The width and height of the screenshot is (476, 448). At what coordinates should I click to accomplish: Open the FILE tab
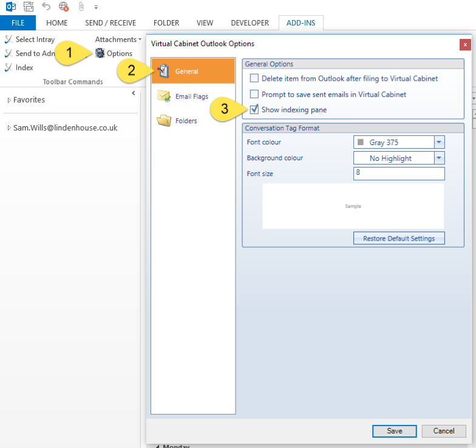click(x=18, y=23)
